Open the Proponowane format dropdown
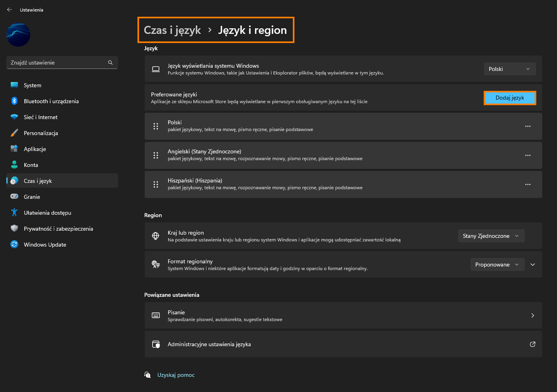Image resolution: width=557 pixels, height=392 pixels. click(x=497, y=265)
